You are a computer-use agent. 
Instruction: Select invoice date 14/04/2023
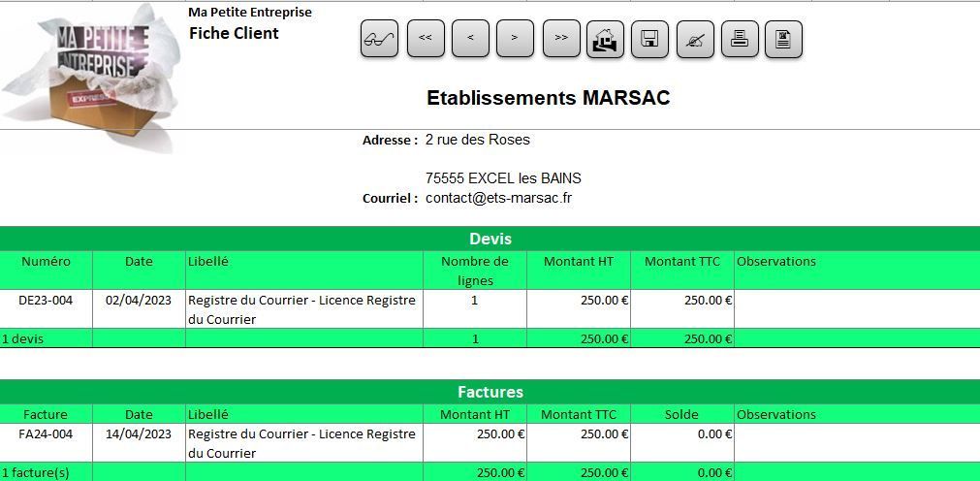click(x=138, y=434)
